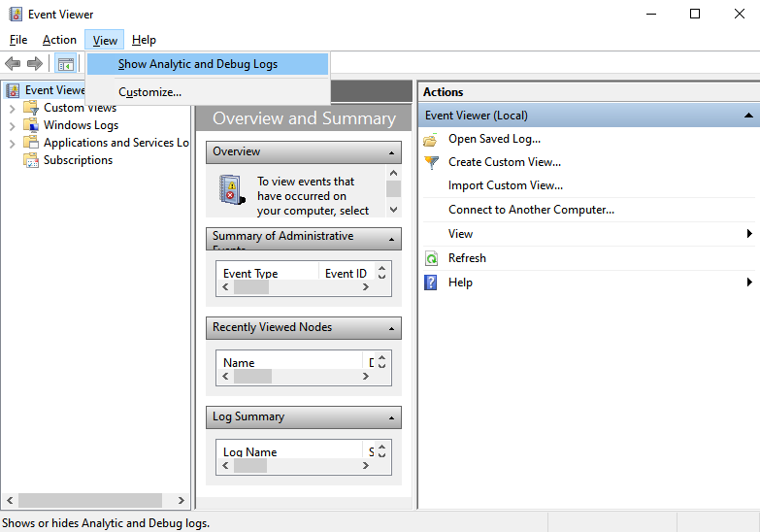
Task: Click the Create Custom View funnel icon
Action: tap(431, 162)
